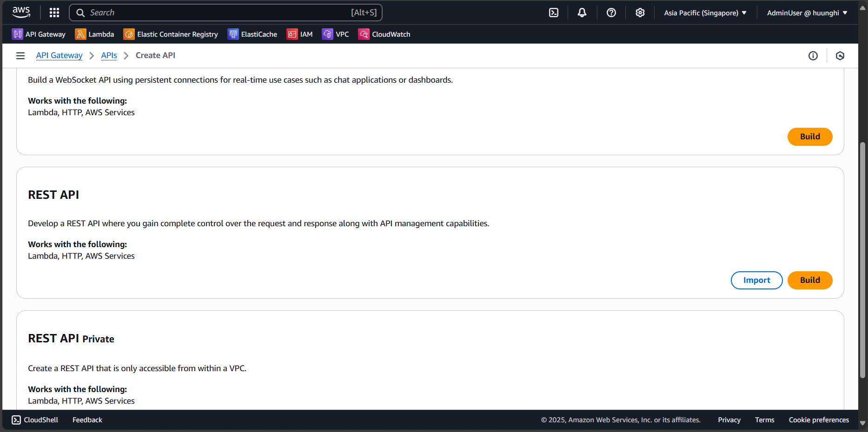This screenshot has width=868, height=432.
Task: Click the REST API Private heading
Action: [71, 339]
